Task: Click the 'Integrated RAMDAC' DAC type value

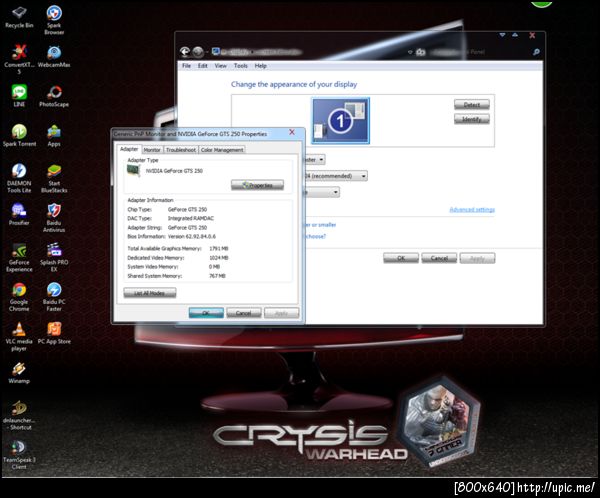Action: click(191, 219)
